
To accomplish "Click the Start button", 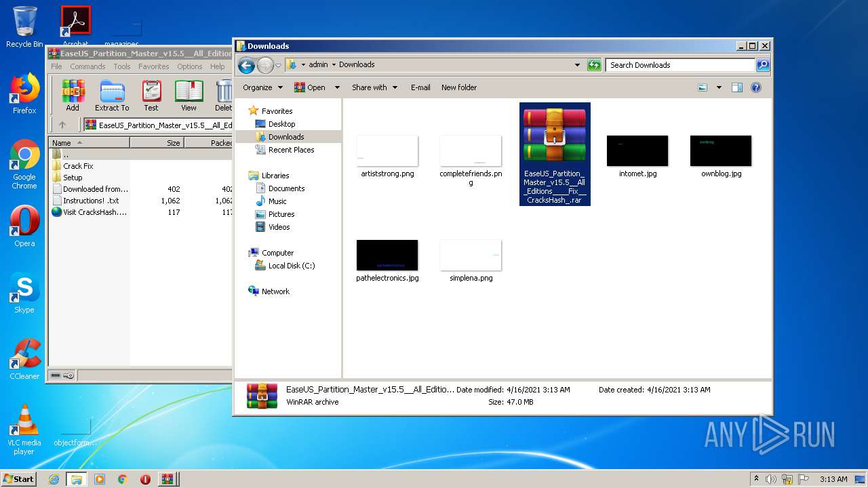I will point(19,479).
